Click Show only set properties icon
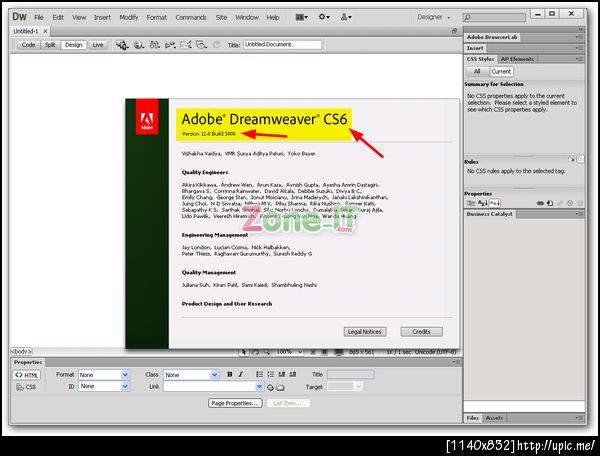Screen dimensions: 600x456 [x=495, y=203]
